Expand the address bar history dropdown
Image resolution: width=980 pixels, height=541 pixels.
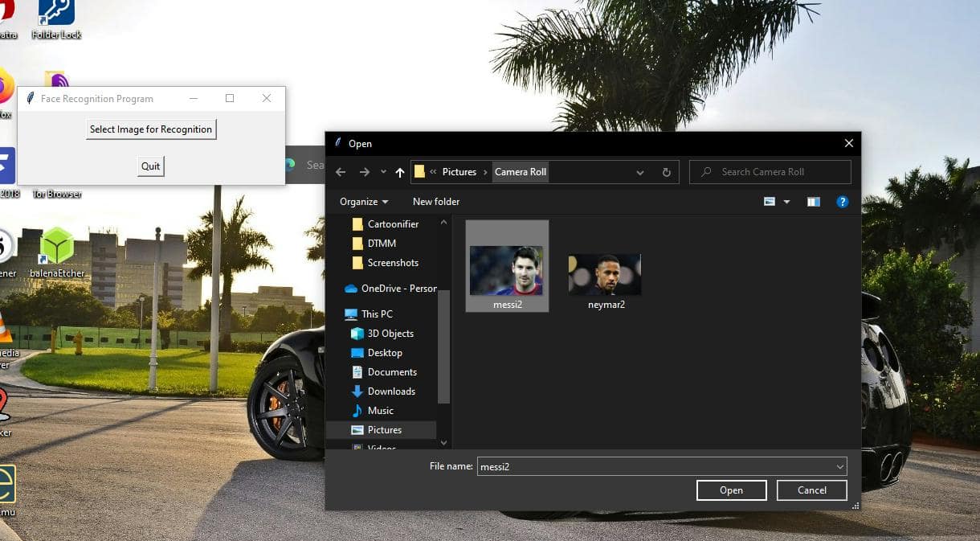tap(640, 172)
